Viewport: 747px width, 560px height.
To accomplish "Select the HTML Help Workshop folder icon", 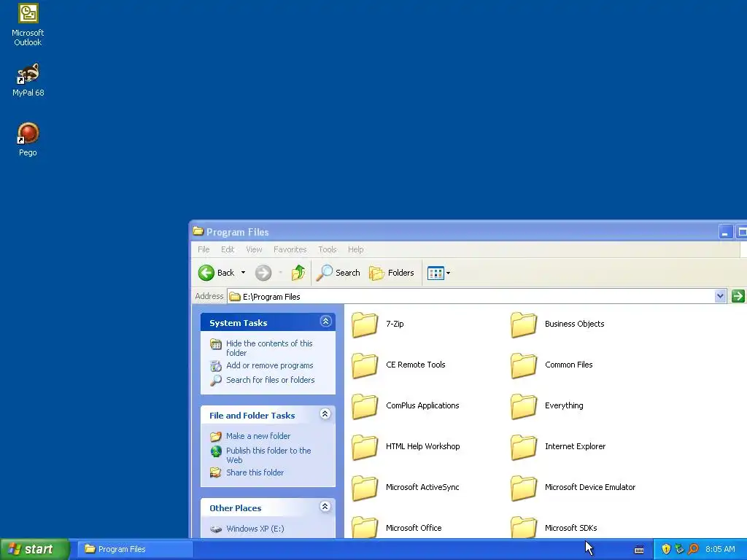I will (365, 447).
